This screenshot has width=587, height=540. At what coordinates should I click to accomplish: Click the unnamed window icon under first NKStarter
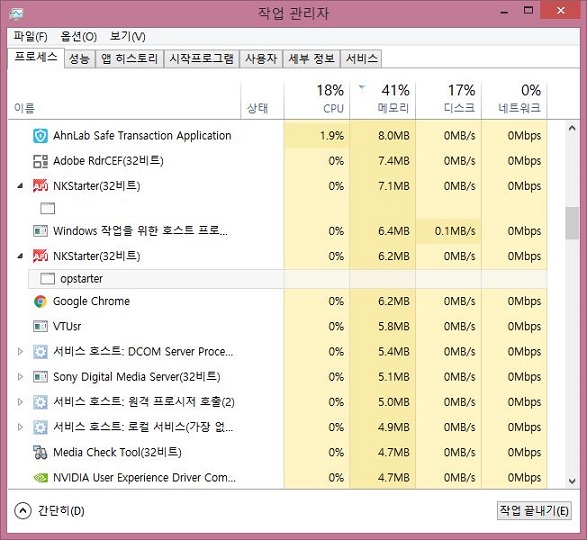point(48,208)
